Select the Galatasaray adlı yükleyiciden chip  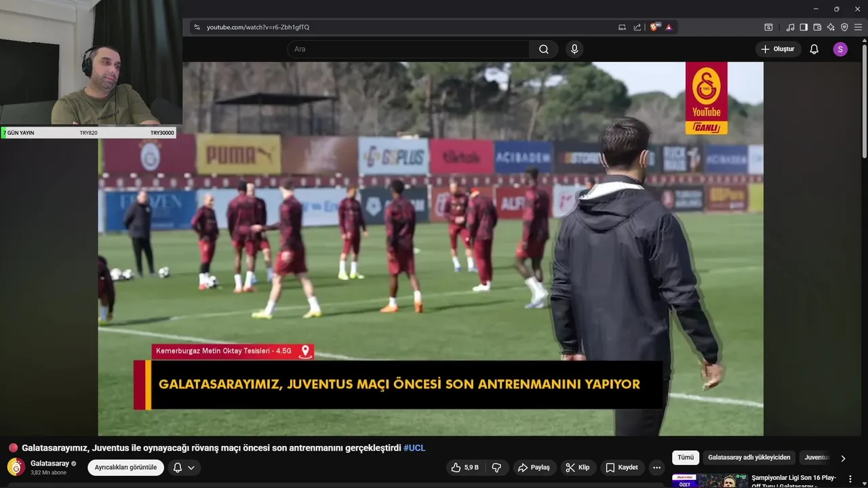point(749,457)
